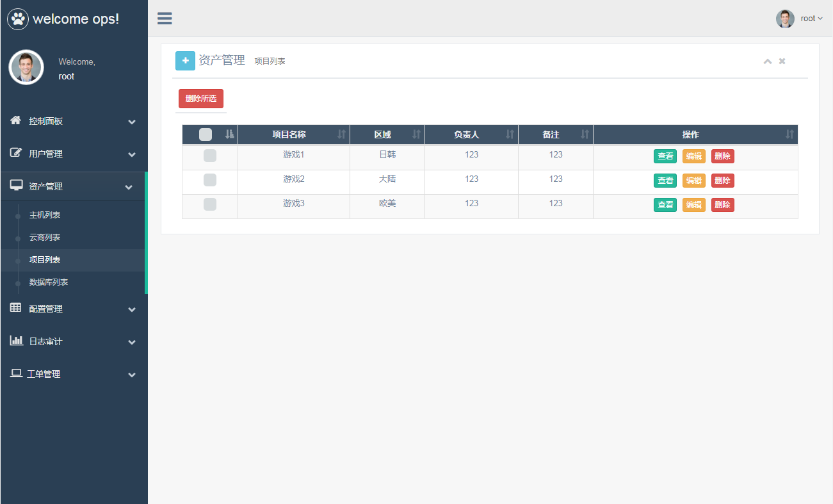
Task: Click the monitor icon beside 资产管理
Action: 16,186
